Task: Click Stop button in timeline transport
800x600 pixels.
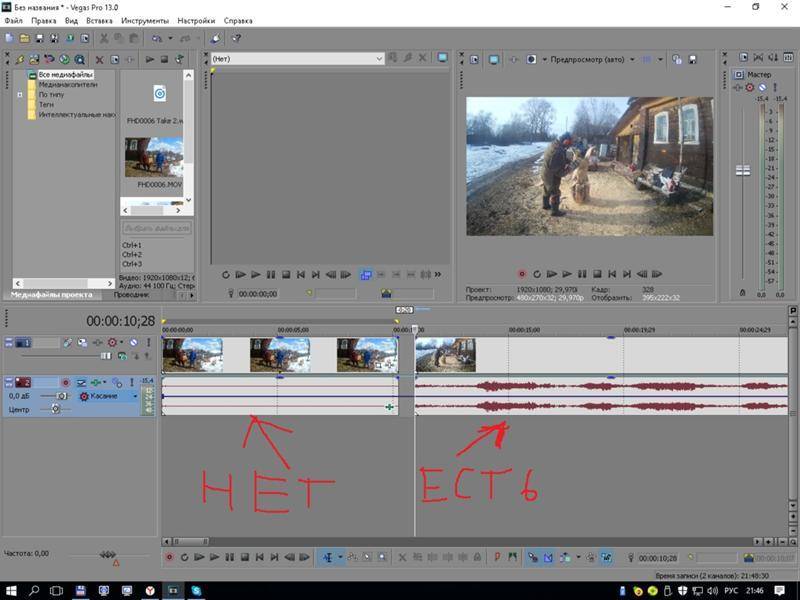Action: point(245,557)
